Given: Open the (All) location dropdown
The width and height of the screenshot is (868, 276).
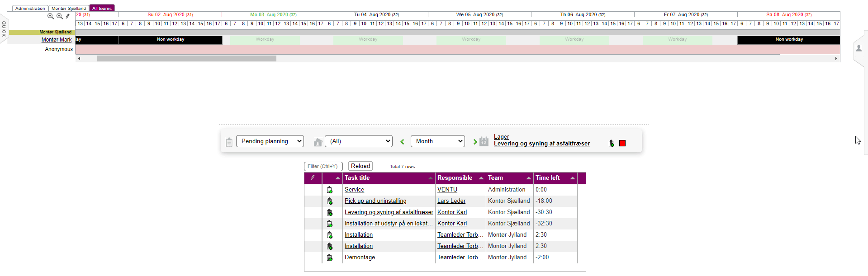Looking at the screenshot, I should [x=358, y=141].
